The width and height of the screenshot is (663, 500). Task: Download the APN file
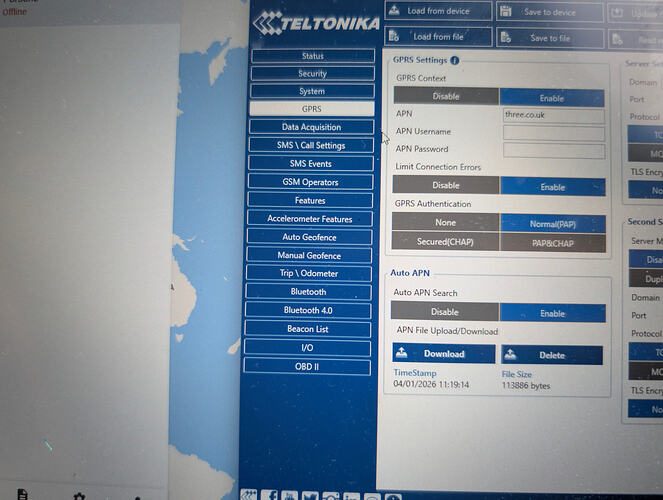tap(443, 354)
